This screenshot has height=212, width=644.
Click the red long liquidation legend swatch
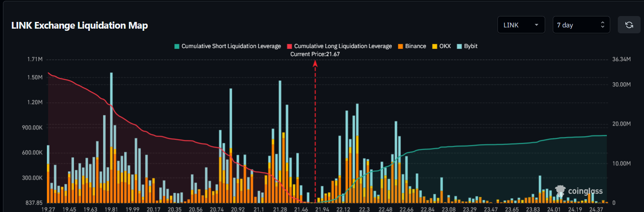pyautogui.click(x=290, y=46)
